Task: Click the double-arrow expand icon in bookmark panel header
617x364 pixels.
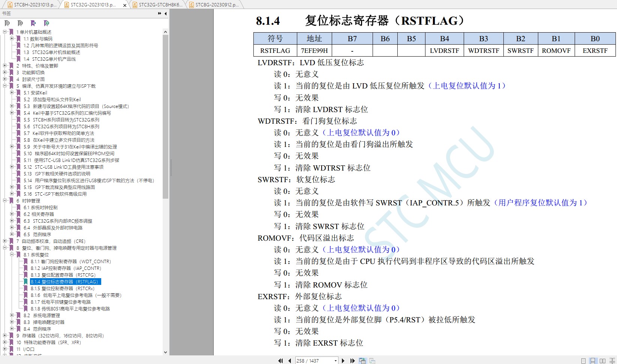Action: (x=160, y=13)
